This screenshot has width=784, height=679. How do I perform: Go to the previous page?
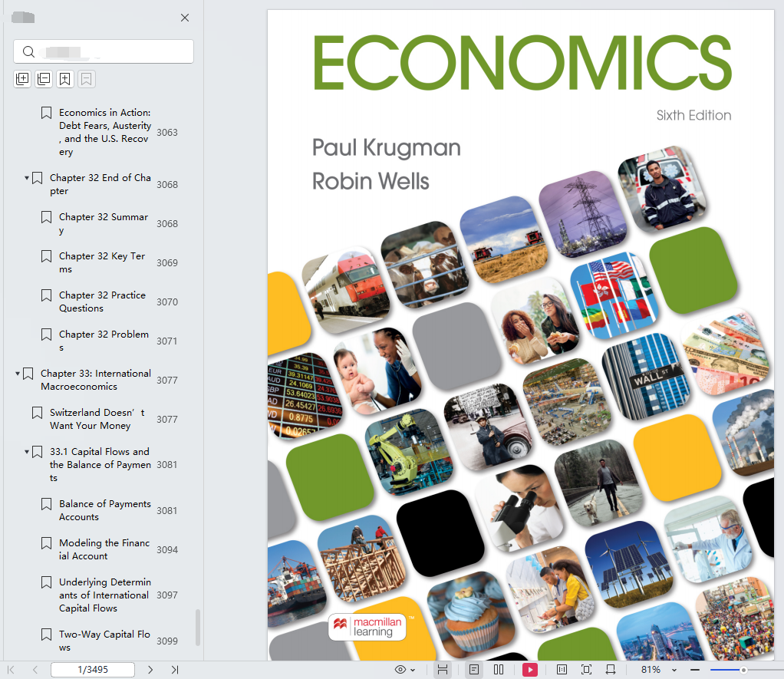pyautogui.click(x=35, y=670)
